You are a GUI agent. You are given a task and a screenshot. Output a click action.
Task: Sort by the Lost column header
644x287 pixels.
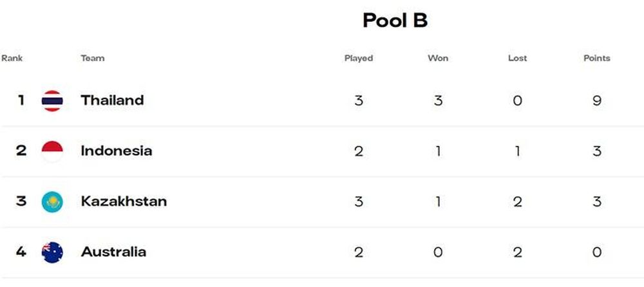pyautogui.click(x=518, y=58)
